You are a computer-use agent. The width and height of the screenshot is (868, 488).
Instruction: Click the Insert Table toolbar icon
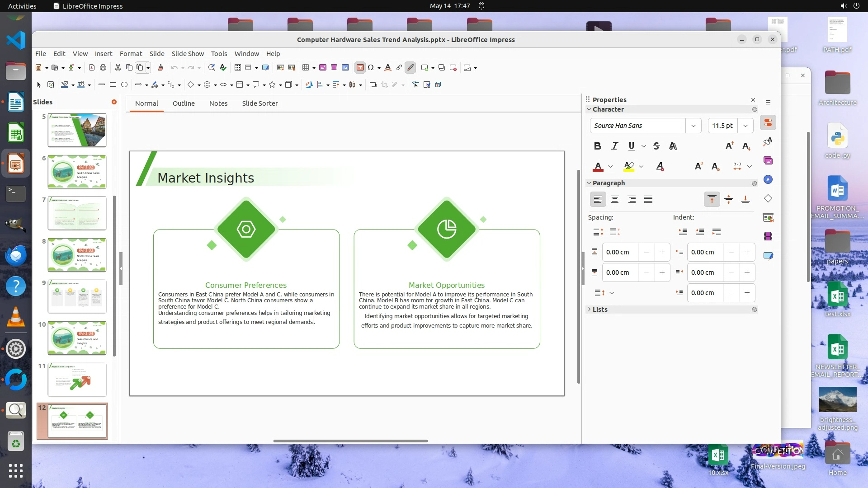(306, 68)
